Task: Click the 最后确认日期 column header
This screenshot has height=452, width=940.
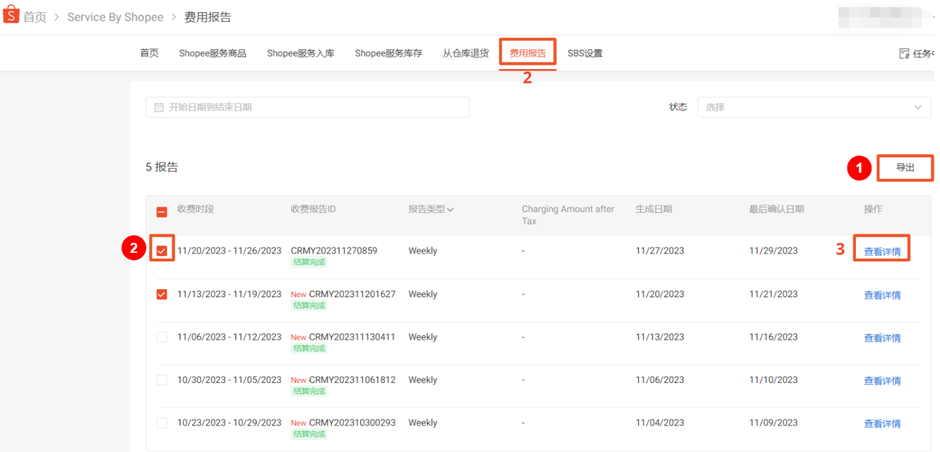Action: click(x=776, y=209)
